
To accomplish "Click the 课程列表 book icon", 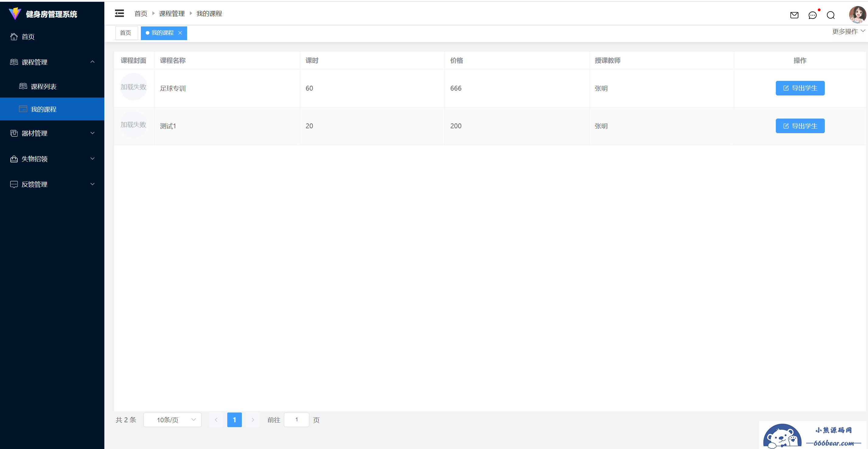I will (23, 86).
